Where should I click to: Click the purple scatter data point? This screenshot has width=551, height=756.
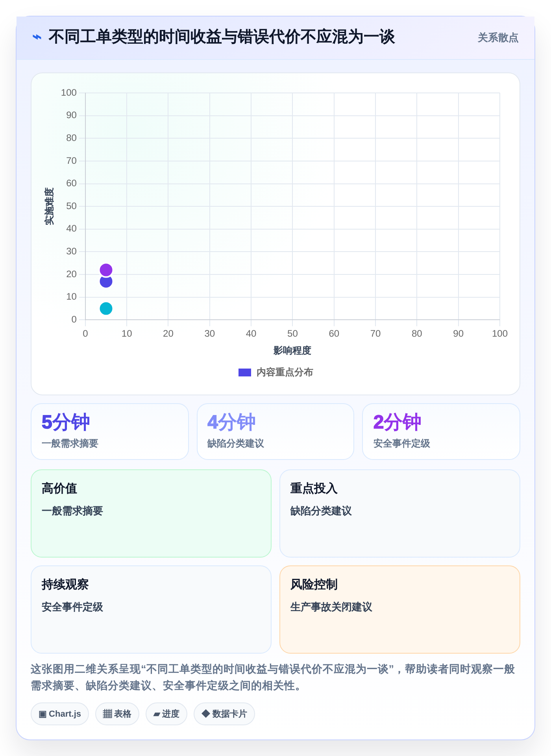pyautogui.click(x=106, y=270)
